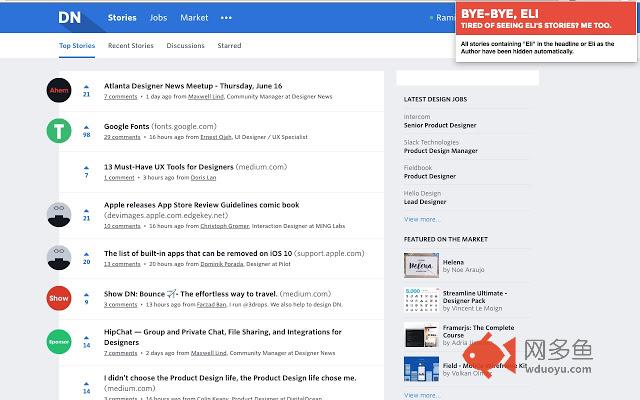Click the green T avatar
The width and height of the screenshot is (640, 400).
[59, 131]
